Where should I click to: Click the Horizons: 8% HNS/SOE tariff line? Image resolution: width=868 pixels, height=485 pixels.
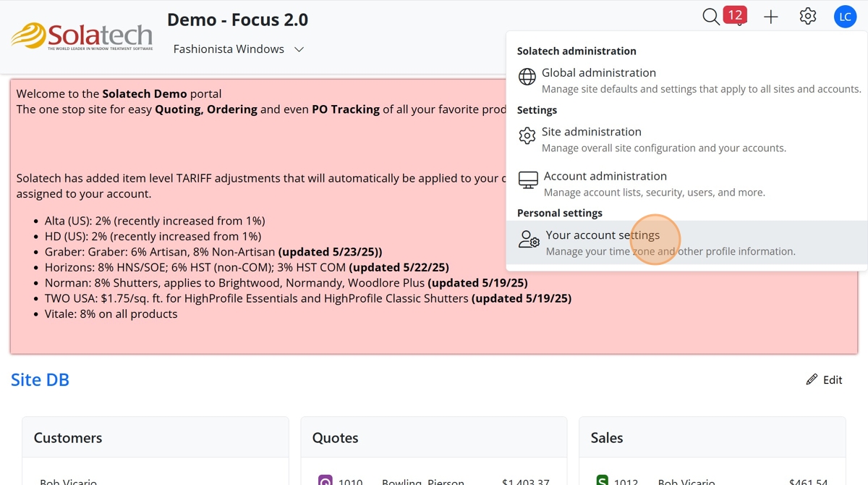pyautogui.click(x=247, y=267)
